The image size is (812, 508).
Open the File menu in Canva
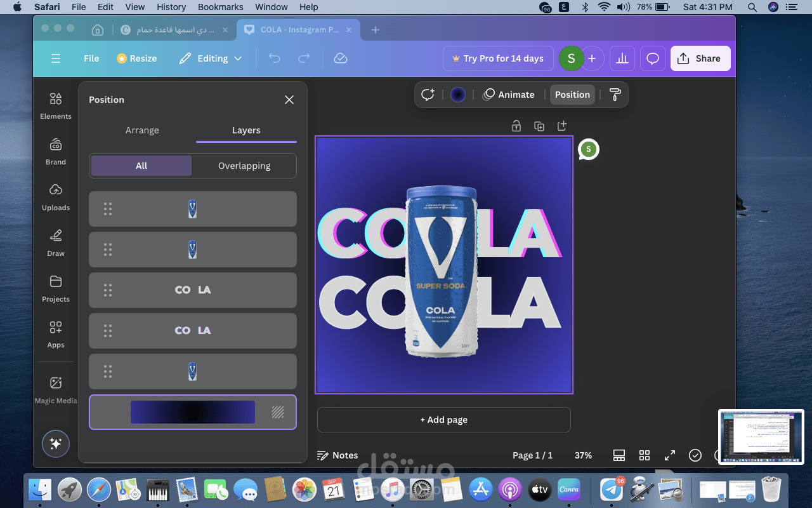pyautogui.click(x=91, y=58)
